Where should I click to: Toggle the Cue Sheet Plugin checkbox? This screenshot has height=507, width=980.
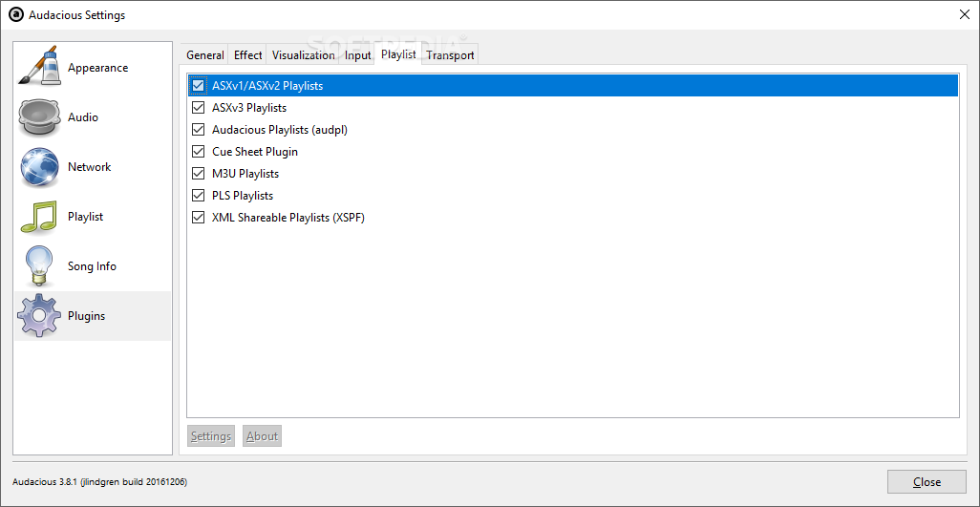tap(199, 151)
